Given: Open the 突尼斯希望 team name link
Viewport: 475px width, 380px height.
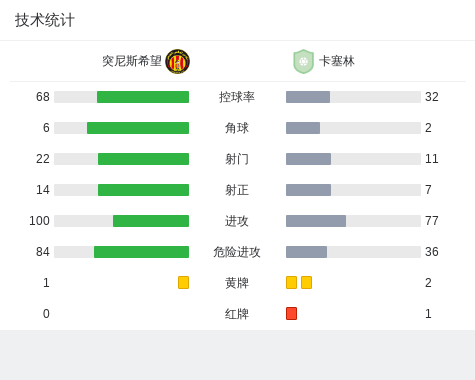Looking at the screenshot, I should point(132,61).
